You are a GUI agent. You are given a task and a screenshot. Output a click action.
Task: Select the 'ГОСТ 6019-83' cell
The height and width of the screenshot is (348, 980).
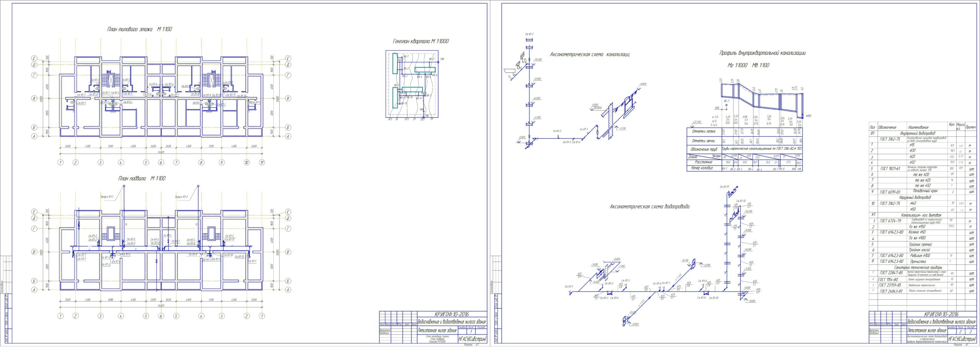click(891, 192)
